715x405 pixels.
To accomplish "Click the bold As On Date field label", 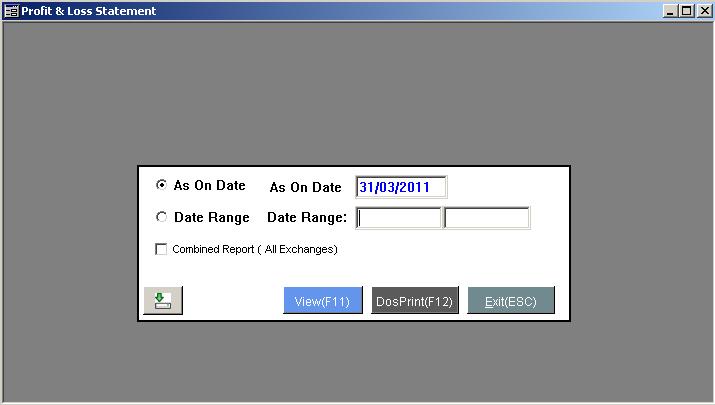I will (x=305, y=187).
